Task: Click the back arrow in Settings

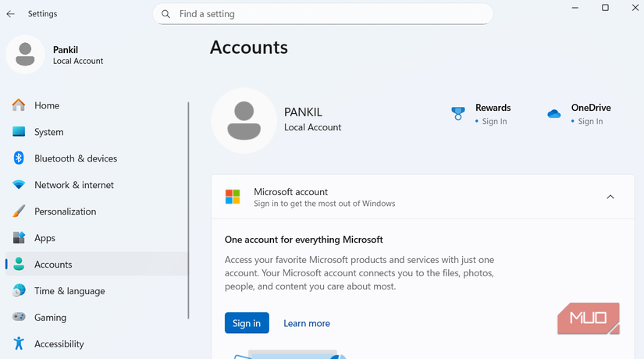Action: [10, 14]
